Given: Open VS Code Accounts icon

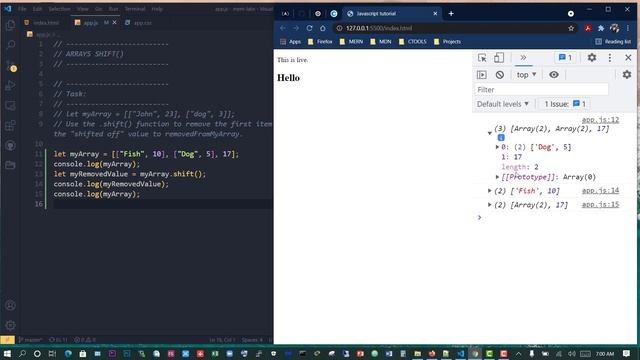Looking at the screenshot, I should tap(11, 305).
